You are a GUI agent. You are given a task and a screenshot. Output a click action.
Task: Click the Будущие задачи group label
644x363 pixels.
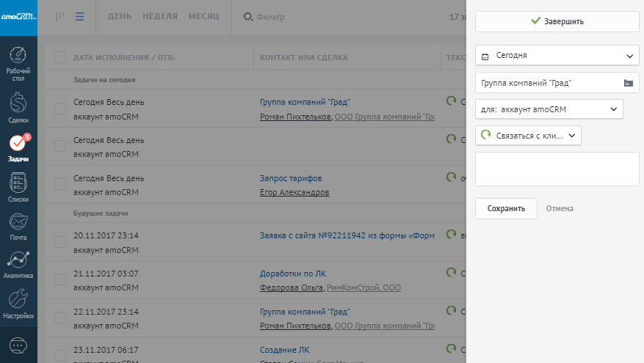click(101, 213)
